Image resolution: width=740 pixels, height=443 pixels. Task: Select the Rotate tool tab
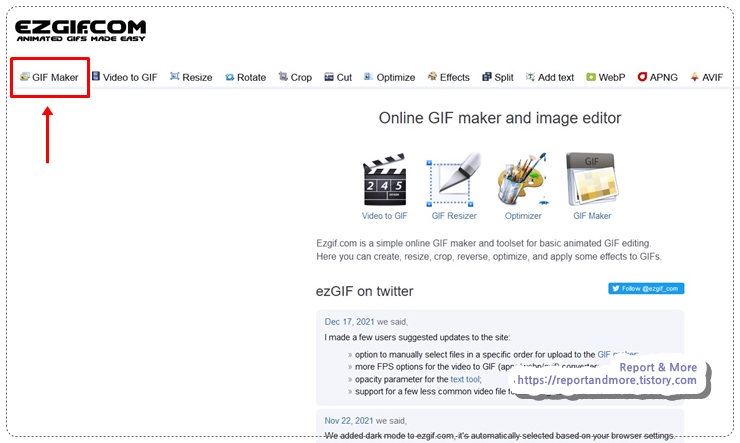[245, 77]
